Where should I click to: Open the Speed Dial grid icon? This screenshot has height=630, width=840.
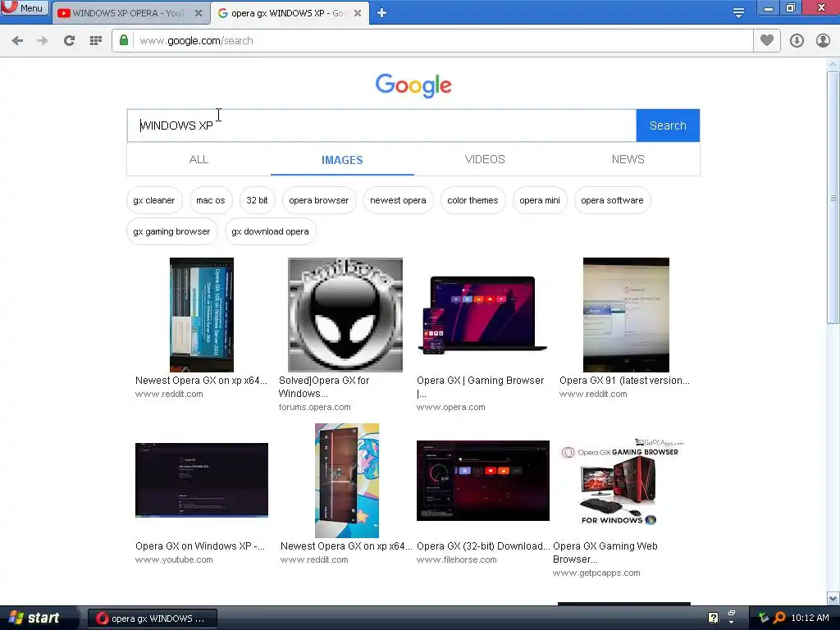96,41
